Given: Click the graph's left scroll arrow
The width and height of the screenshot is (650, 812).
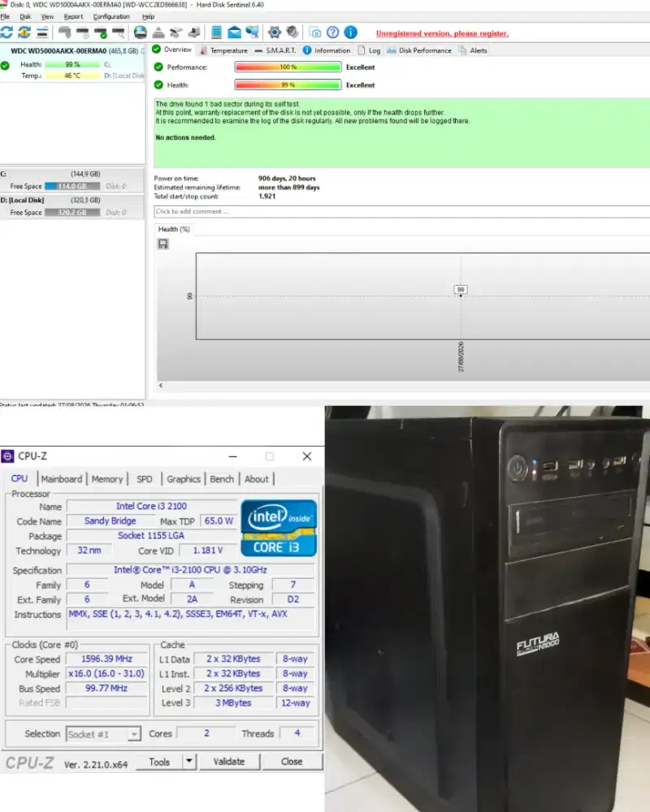Looking at the screenshot, I should 161,385.
